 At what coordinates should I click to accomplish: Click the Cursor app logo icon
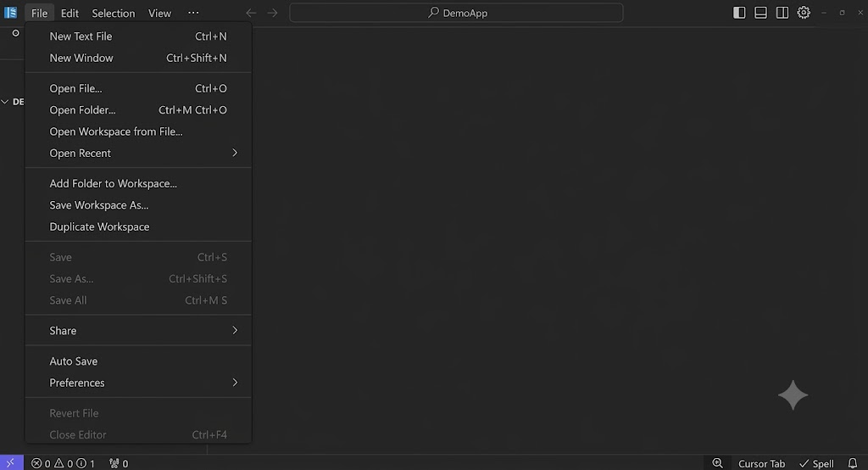(10, 12)
